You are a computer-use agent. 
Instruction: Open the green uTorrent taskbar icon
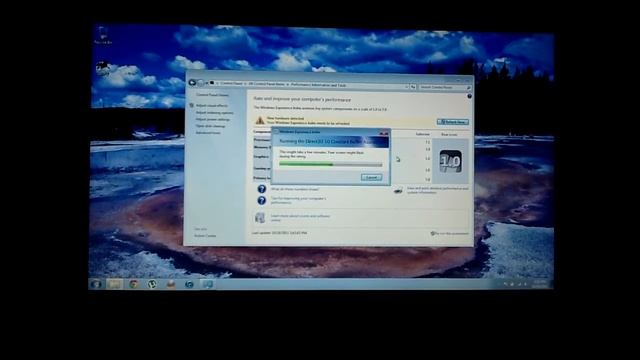pos(152,284)
